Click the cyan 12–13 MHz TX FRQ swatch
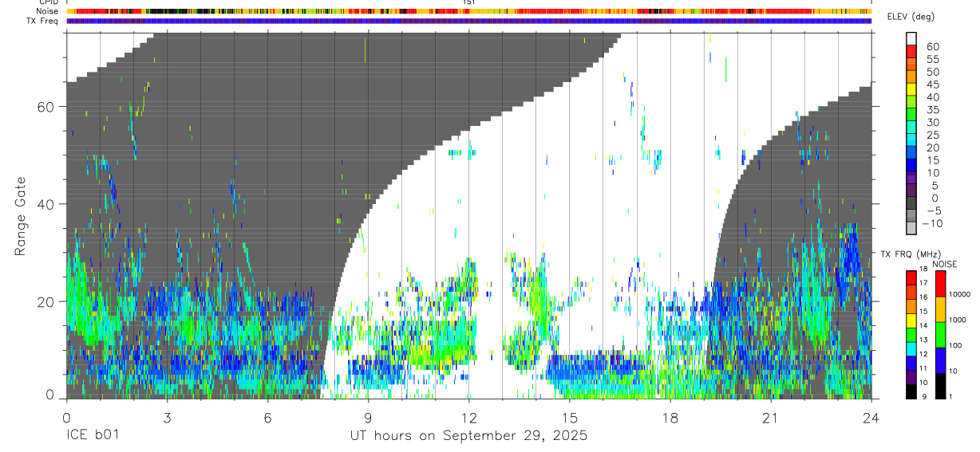This screenshot has width=980, height=452. click(911, 348)
